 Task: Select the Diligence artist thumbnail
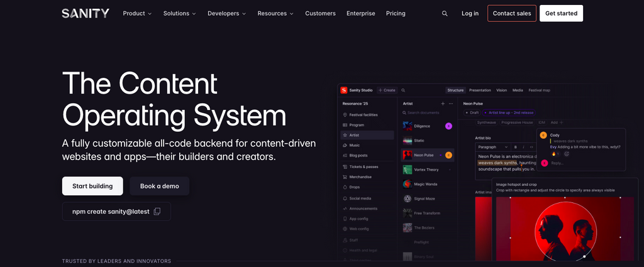coord(408,126)
